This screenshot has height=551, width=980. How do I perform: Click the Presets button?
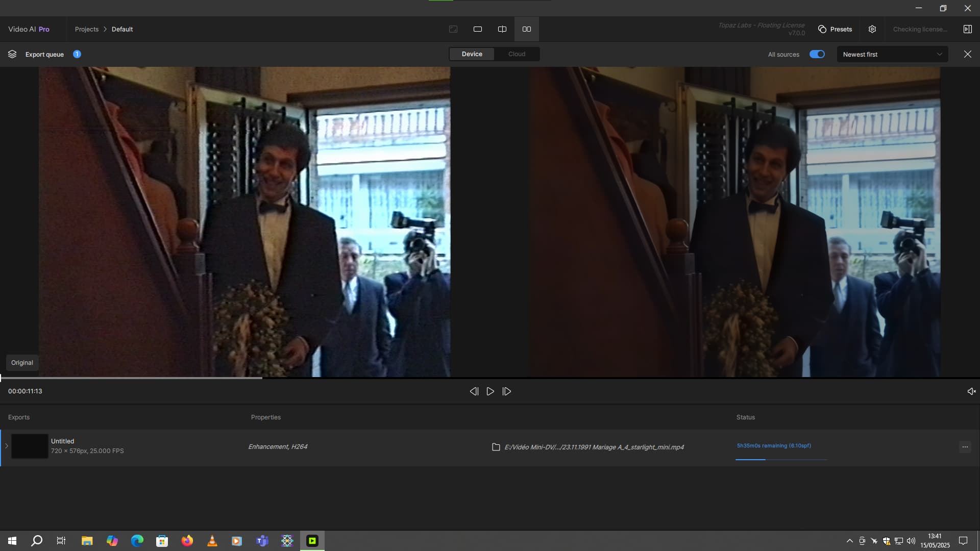(835, 29)
